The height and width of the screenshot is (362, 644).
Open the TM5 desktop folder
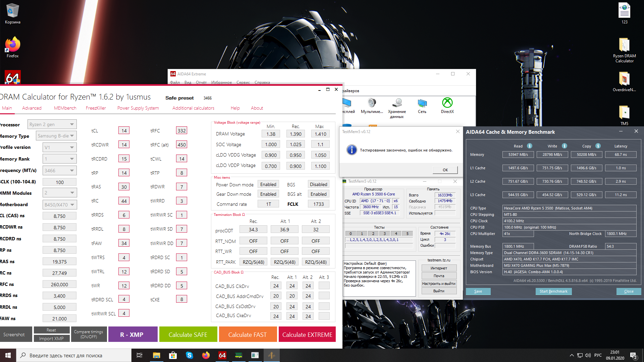(x=624, y=113)
